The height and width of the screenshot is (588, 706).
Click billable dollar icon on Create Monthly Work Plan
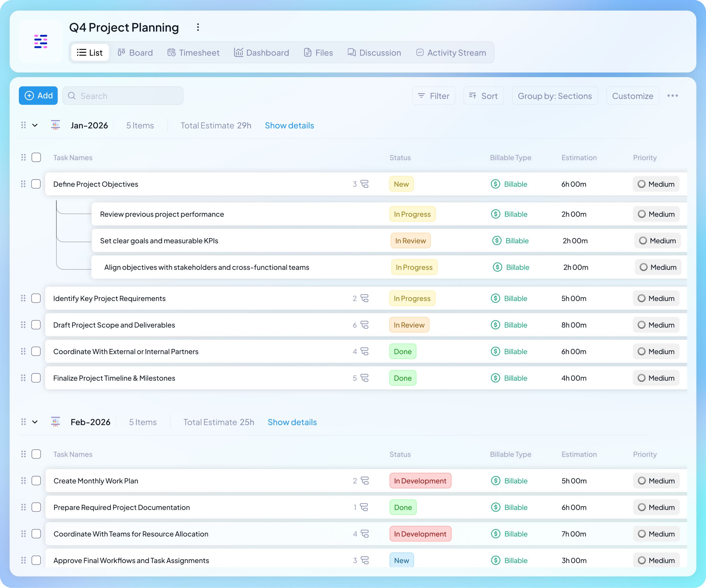tap(496, 481)
